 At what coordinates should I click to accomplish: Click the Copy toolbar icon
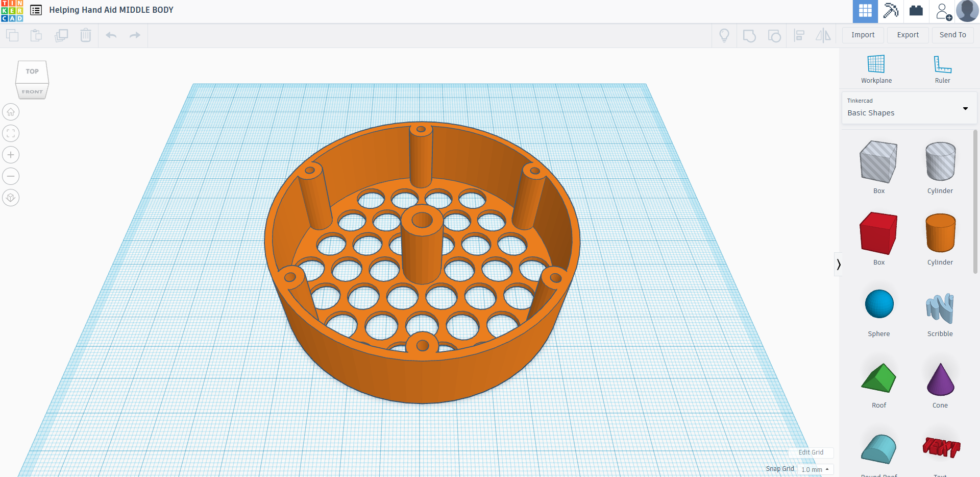[x=12, y=35]
